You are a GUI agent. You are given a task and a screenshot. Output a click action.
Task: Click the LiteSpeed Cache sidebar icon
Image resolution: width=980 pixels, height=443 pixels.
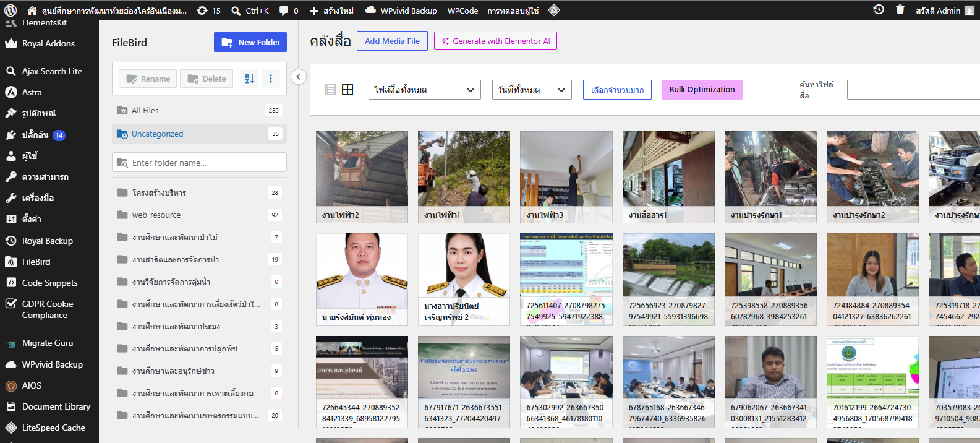[11, 428]
